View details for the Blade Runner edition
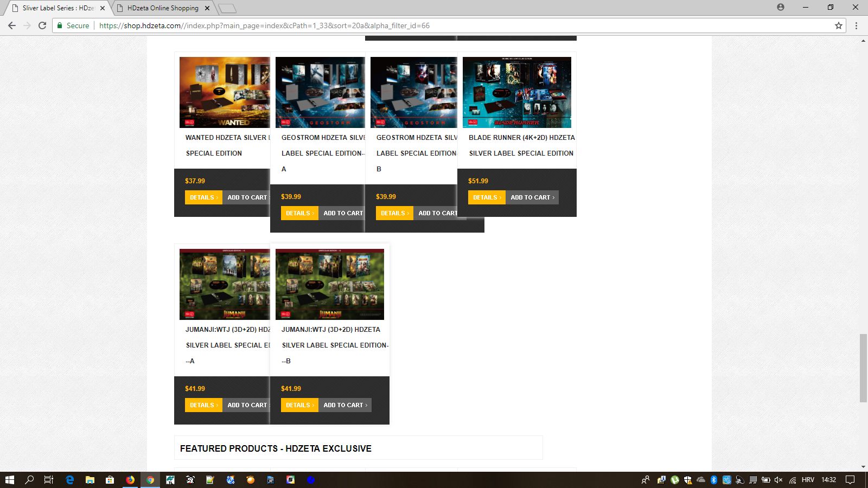This screenshot has height=488, width=868. pyautogui.click(x=487, y=197)
